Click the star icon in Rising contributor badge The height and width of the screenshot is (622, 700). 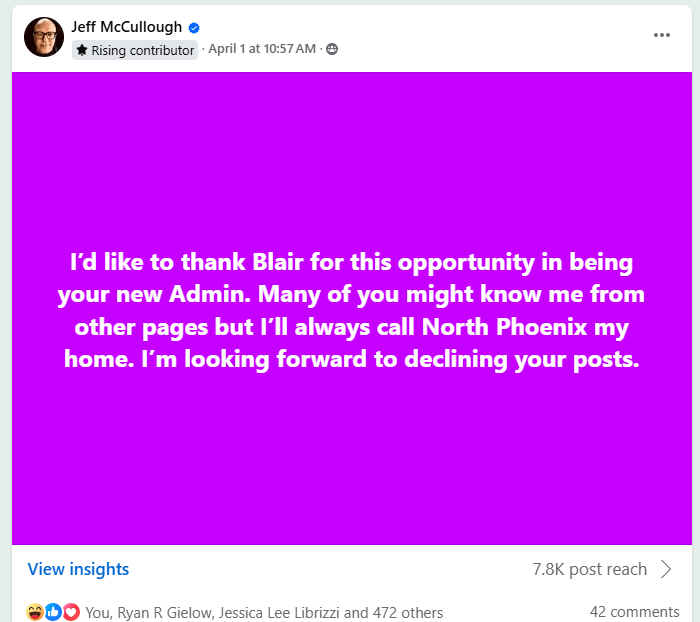click(x=82, y=50)
